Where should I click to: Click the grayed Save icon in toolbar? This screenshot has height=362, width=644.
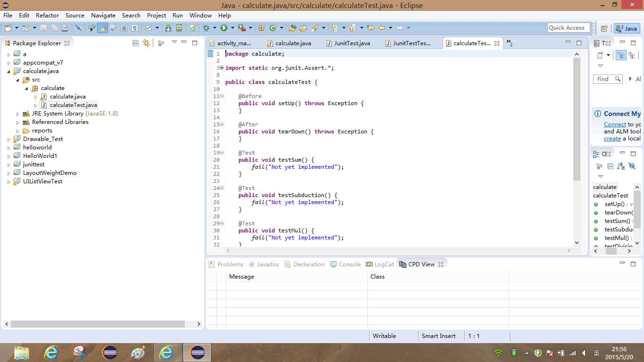43,28
